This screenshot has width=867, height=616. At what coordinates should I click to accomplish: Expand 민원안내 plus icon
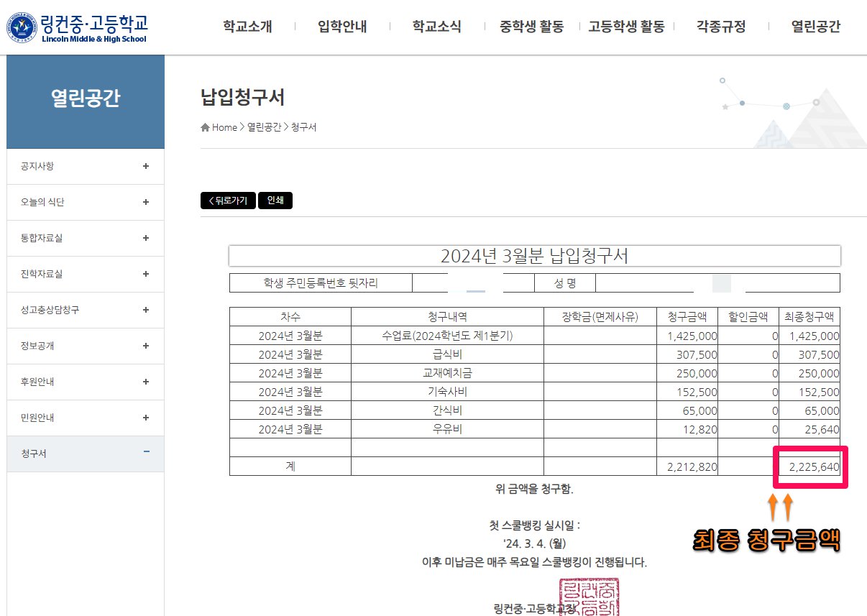click(146, 418)
